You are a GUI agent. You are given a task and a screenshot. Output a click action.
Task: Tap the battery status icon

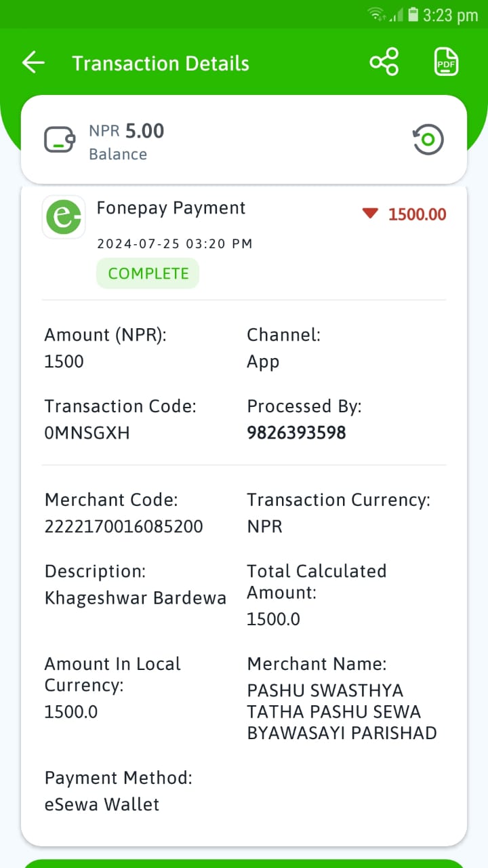coord(413,14)
